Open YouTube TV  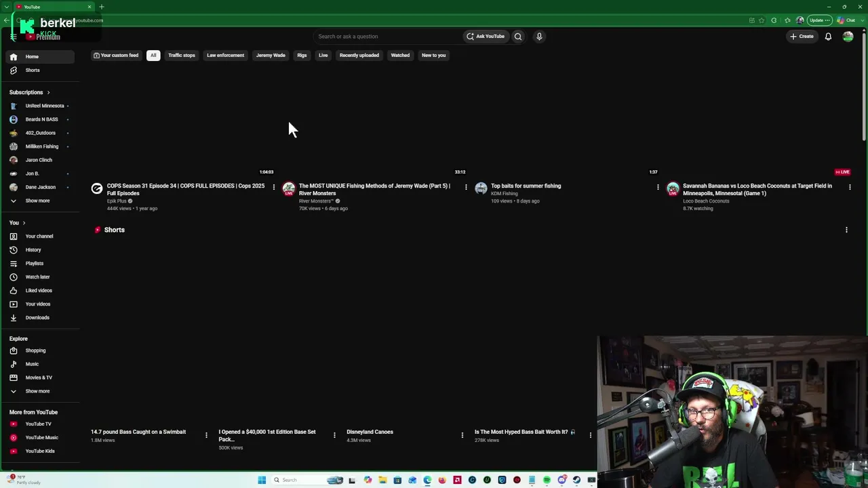[x=41, y=424]
